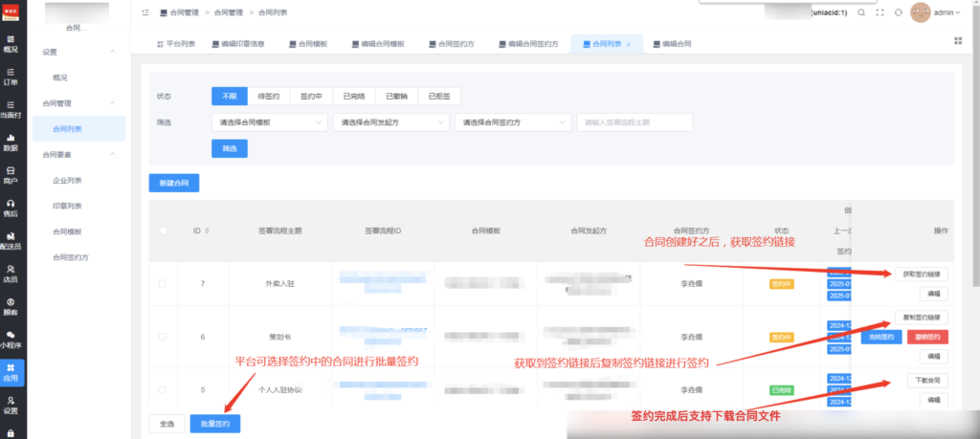
Task: Tick the checkbox for row ID 7
Action: pos(163,283)
